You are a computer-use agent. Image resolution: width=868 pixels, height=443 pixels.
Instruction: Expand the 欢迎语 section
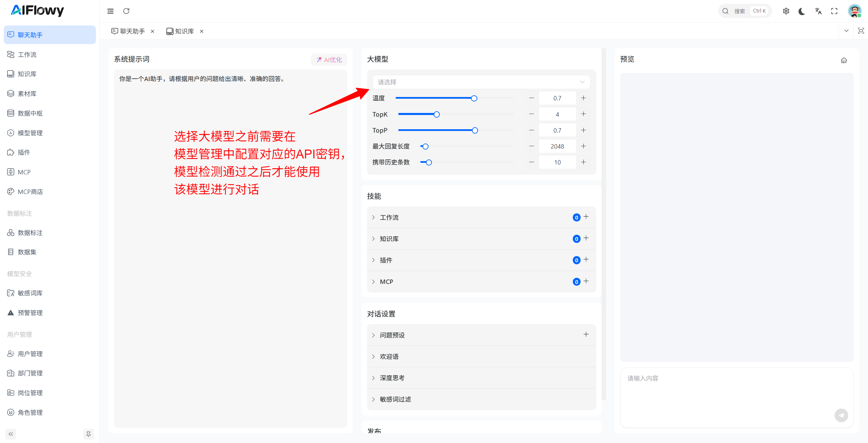click(389, 357)
